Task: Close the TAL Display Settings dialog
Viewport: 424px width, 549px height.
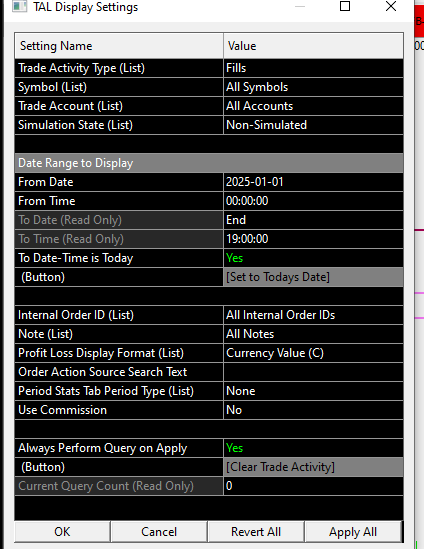Action: click(391, 6)
